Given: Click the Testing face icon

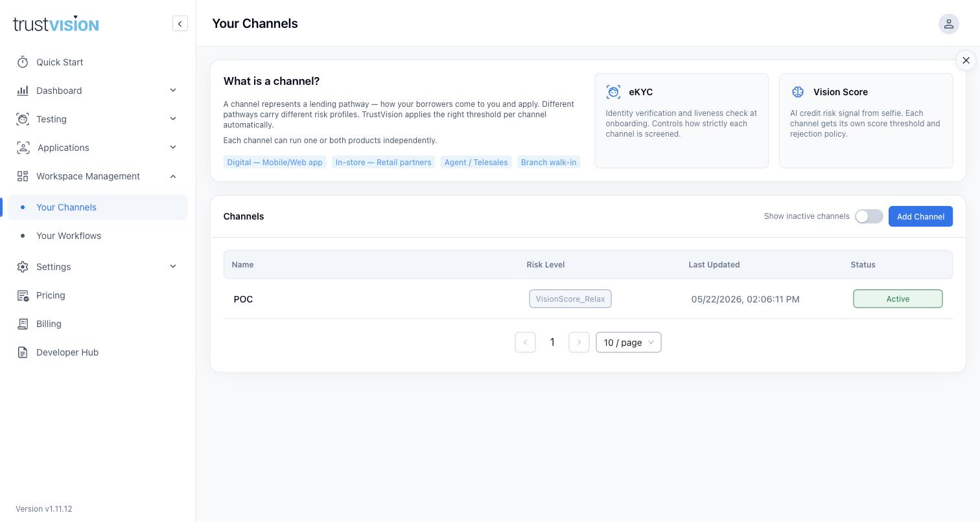Looking at the screenshot, I should click(23, 119).
